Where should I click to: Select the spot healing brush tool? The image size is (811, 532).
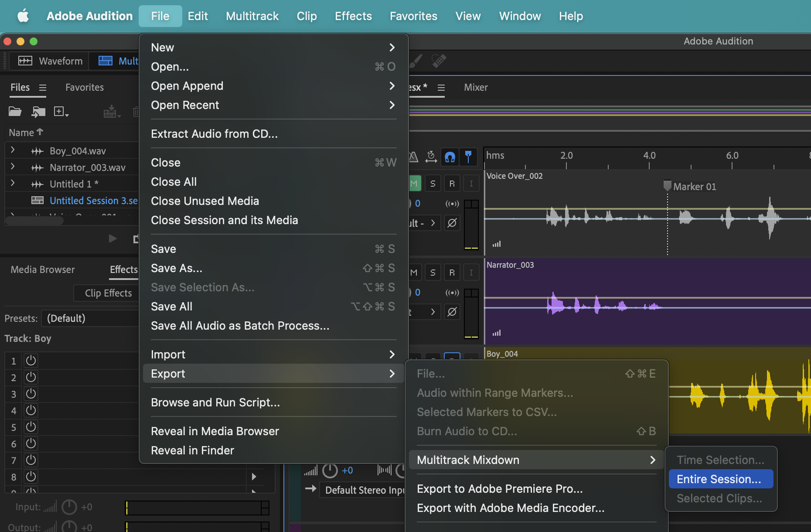(439, 61)
